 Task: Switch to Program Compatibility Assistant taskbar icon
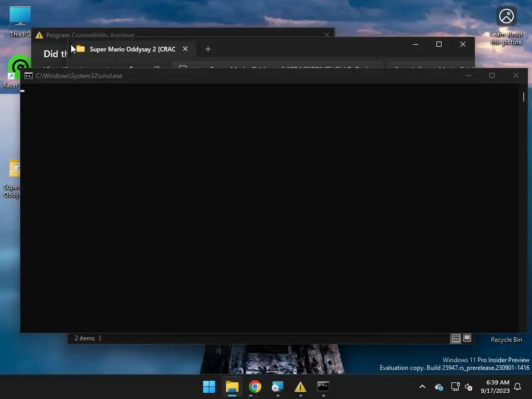click(300, 387)
